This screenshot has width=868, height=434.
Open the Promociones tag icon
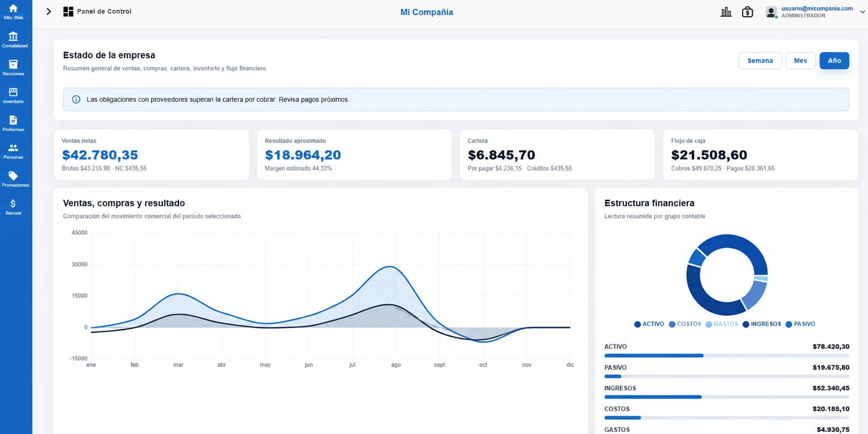pos(13,176)
